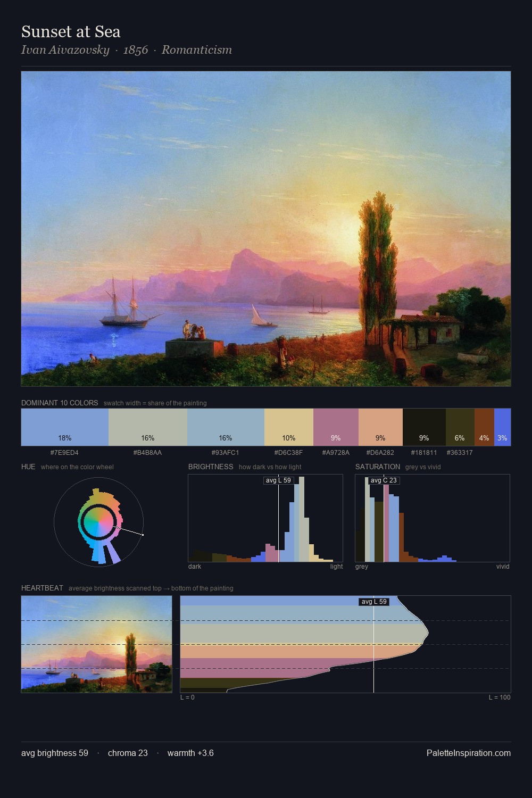Click the 'L = 100' axis label
This screenshot has width=532, height=798.
tap(500, 697)
